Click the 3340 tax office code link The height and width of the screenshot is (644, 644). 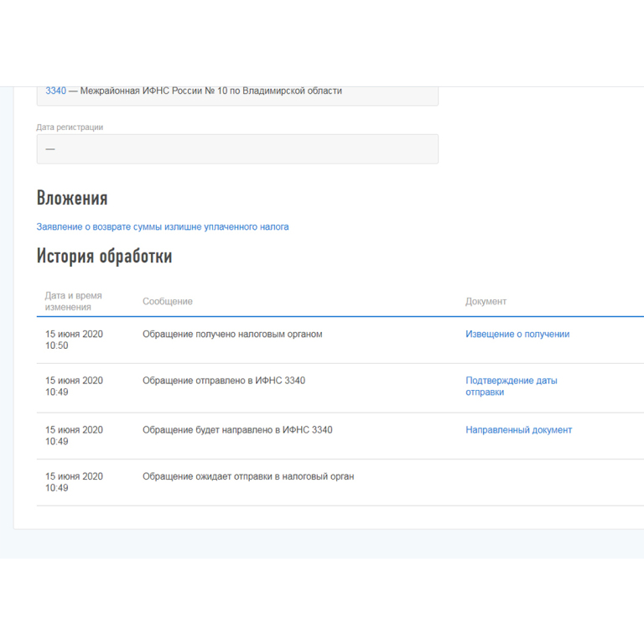(55, 91)
